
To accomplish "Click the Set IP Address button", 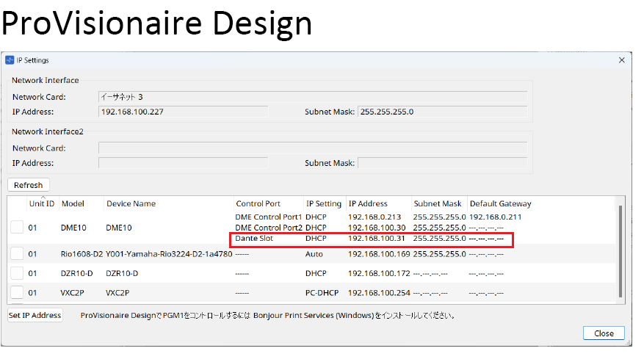I will tap(35, 315).
